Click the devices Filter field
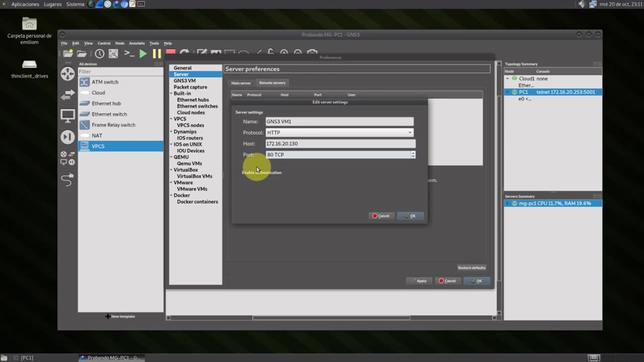 click(x=121, y=71)
